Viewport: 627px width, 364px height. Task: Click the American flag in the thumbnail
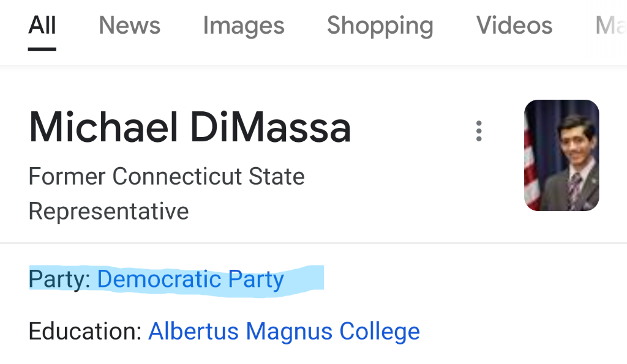[532, 165]
